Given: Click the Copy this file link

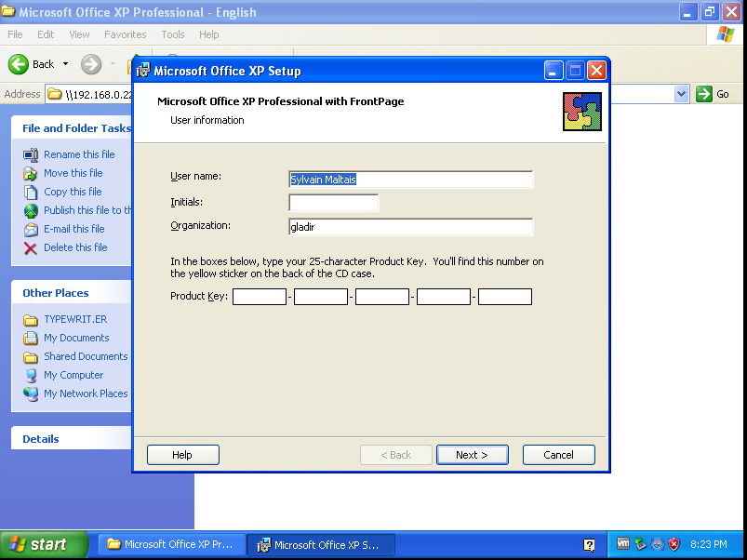Looking at the screenshot, I should (x=73, y=192).
